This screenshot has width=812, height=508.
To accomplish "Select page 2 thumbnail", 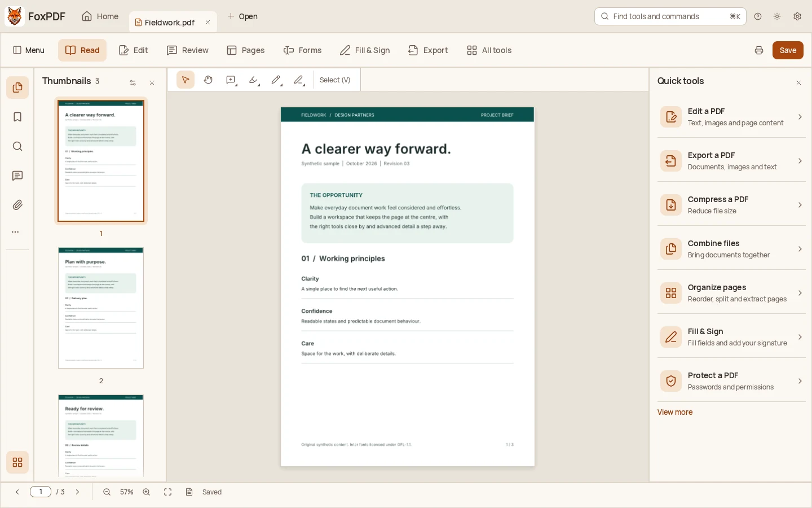I will click(x=101, y=308).
